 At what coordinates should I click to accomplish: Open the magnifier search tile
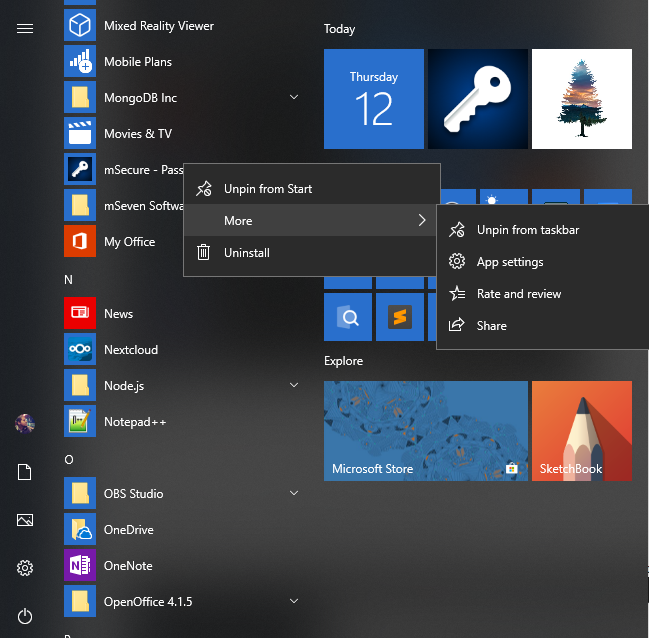tap(348, 317)
